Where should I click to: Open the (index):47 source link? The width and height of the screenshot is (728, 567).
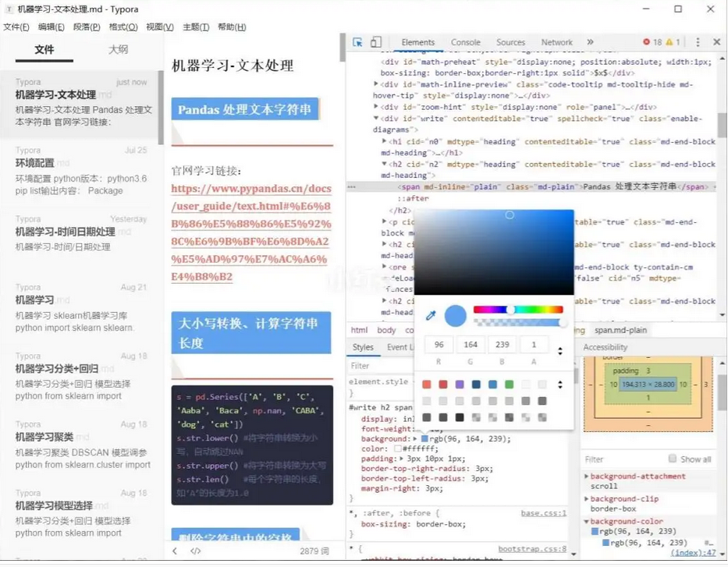(x=693, y=553)
